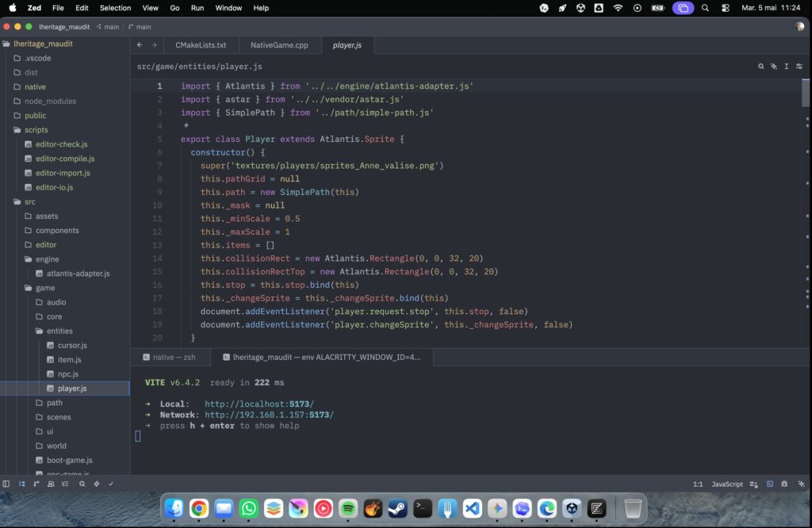
Task: Open editor controls sliders icon
Action: click(799, 67)
